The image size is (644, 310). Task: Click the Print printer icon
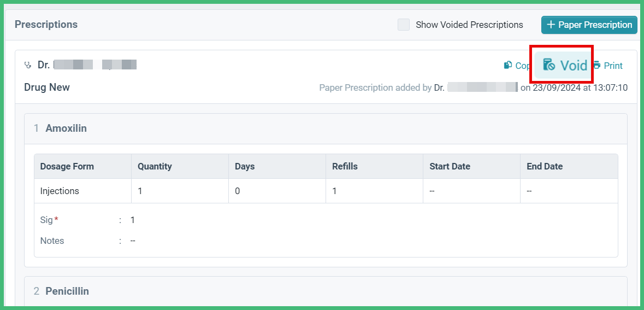pyautogui.click(x=597, y=65)
